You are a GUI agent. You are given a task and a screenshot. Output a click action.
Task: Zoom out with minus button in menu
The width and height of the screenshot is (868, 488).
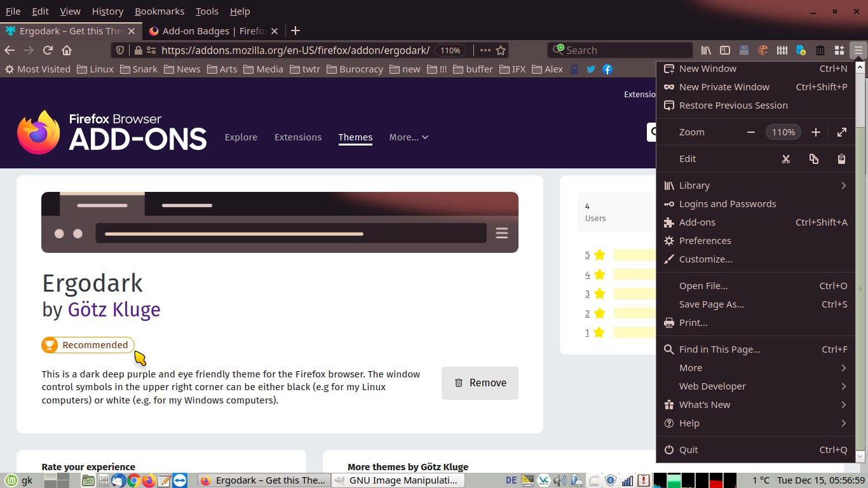pyautogui.click(x=751, y=132)
